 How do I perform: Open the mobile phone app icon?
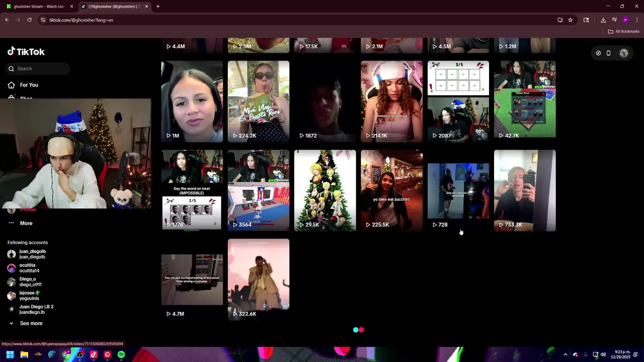608,53
